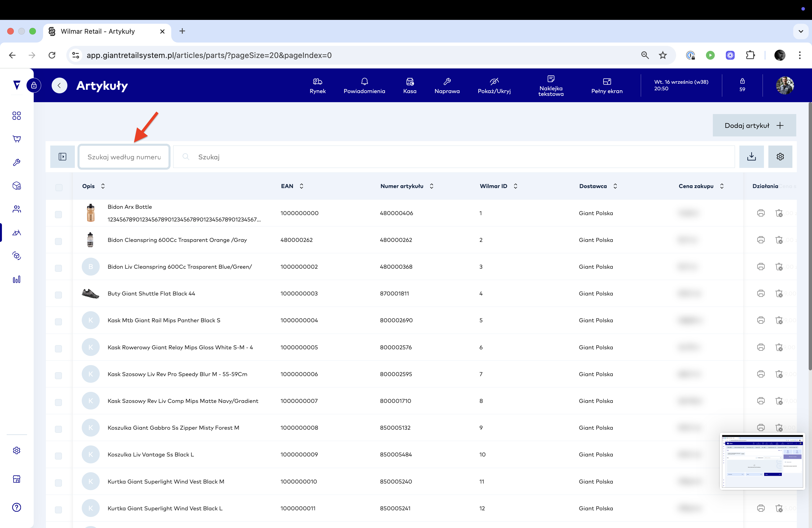Image resolution: width=812 pixels, height=528 pixels.
Task: Delete Buty Giant Shuttle Flat Black 44
Action: pos(779,294)
